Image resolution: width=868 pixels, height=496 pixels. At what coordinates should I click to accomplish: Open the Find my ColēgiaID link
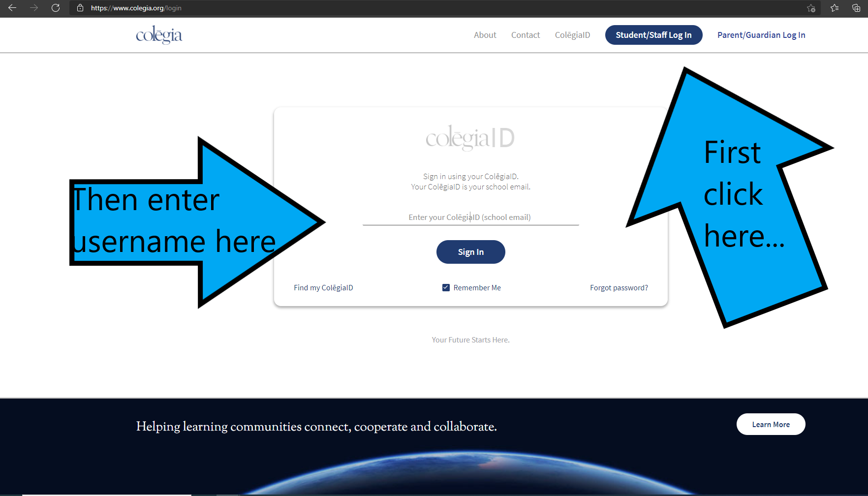[323, 288]
